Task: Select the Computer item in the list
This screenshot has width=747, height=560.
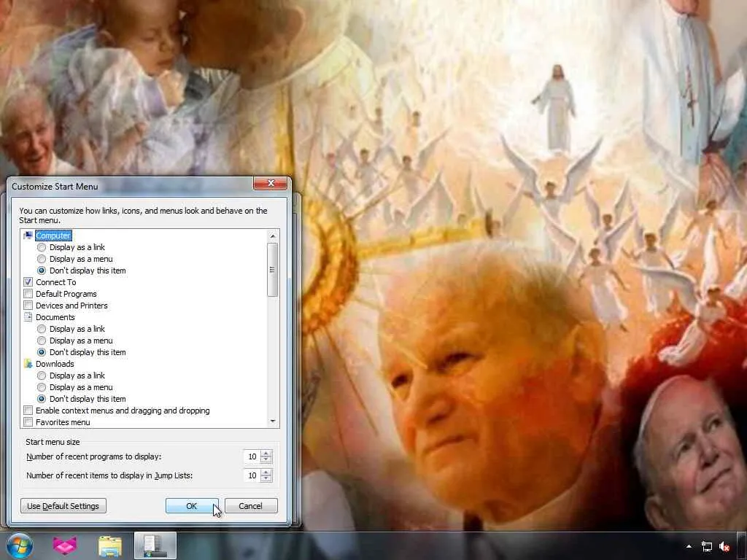Action: [x=53, y=236]
